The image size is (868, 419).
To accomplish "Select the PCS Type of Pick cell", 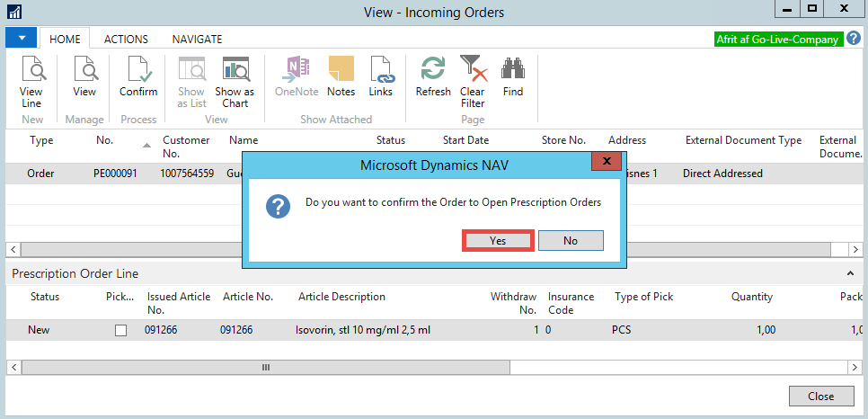I will coord(621,330).
